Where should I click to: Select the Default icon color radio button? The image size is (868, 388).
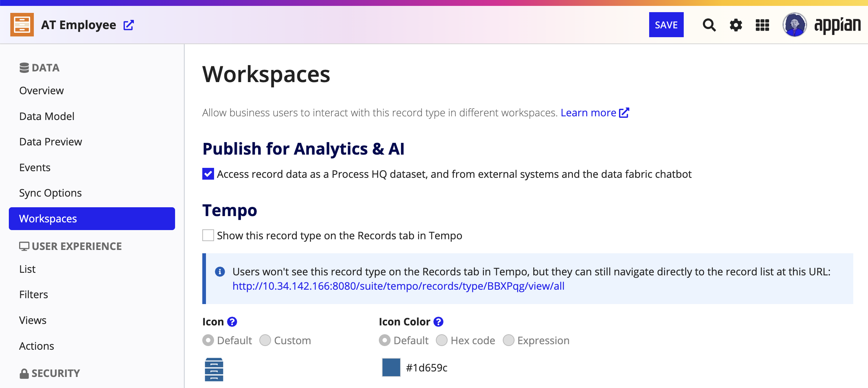(x=385, y=341)
